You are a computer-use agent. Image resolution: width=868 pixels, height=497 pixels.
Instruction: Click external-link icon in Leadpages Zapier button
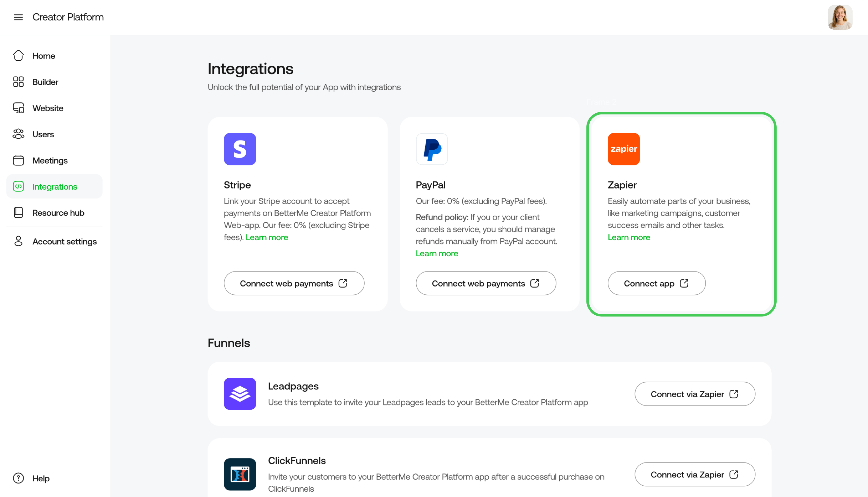point(734,394)
